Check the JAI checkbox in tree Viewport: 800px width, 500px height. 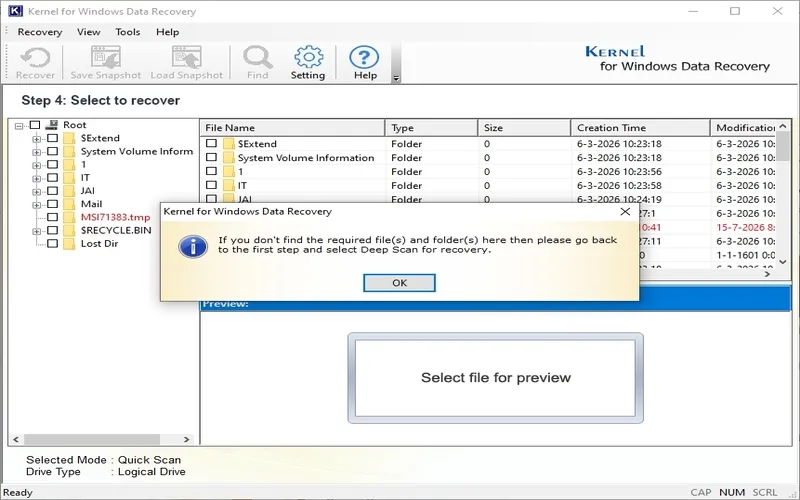click(53, 191)
